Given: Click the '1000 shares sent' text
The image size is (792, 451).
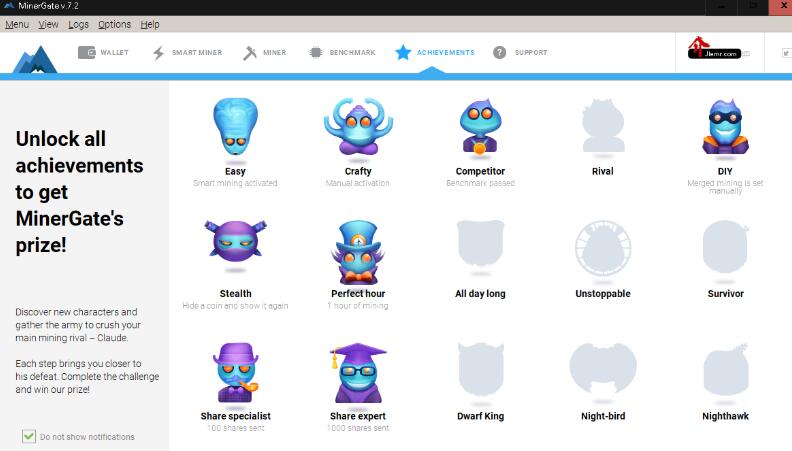Looking at the screenshot, I should pyautogui.click(x=358, y=428).
